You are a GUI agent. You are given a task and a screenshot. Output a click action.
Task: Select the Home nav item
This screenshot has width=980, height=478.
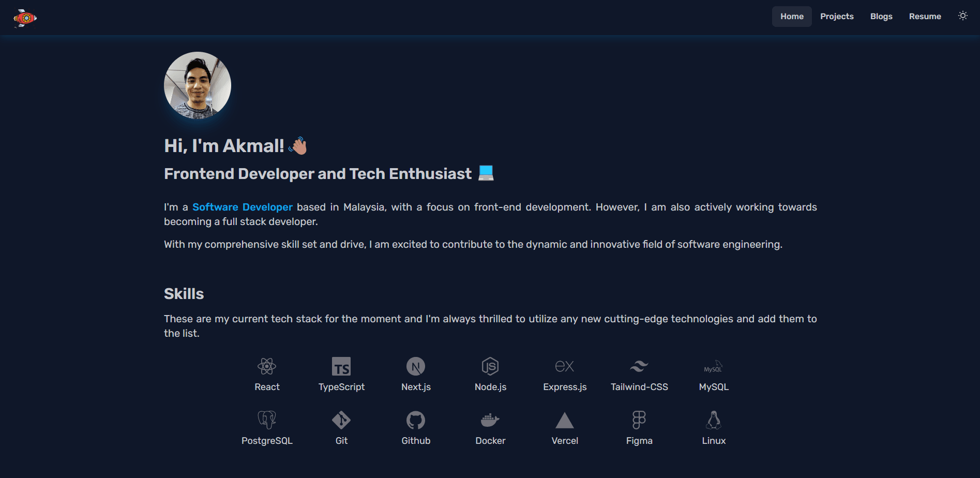tap(792, 17)
